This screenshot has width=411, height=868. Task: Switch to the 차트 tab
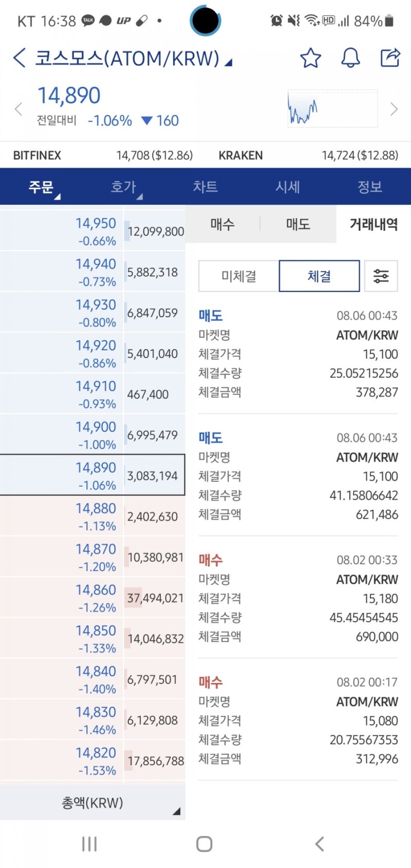coord(206,187)
